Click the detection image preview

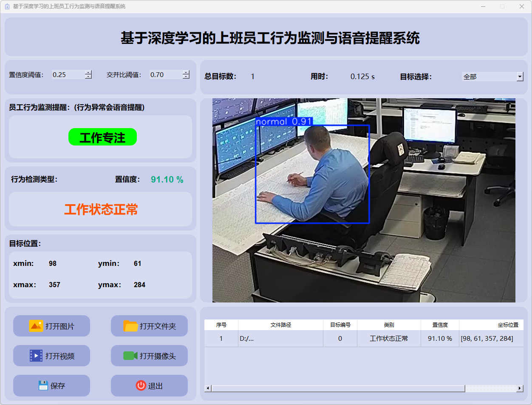(x=364, y=200)
